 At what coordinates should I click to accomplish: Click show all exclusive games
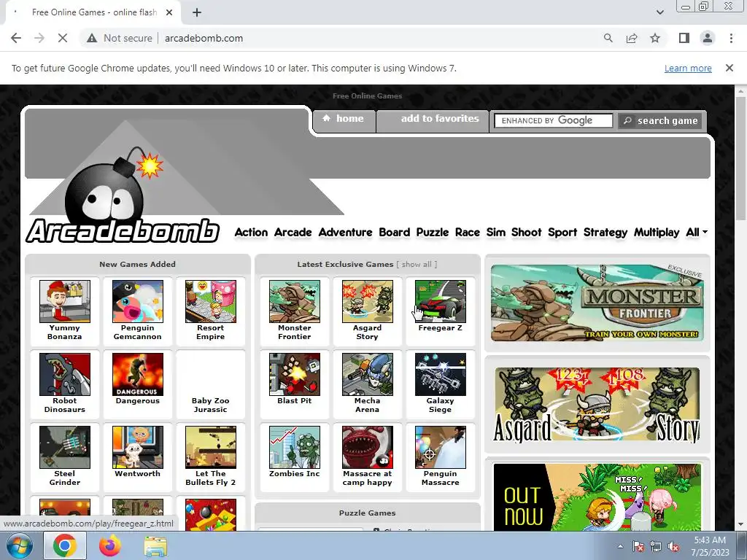[x=417, y=264]
